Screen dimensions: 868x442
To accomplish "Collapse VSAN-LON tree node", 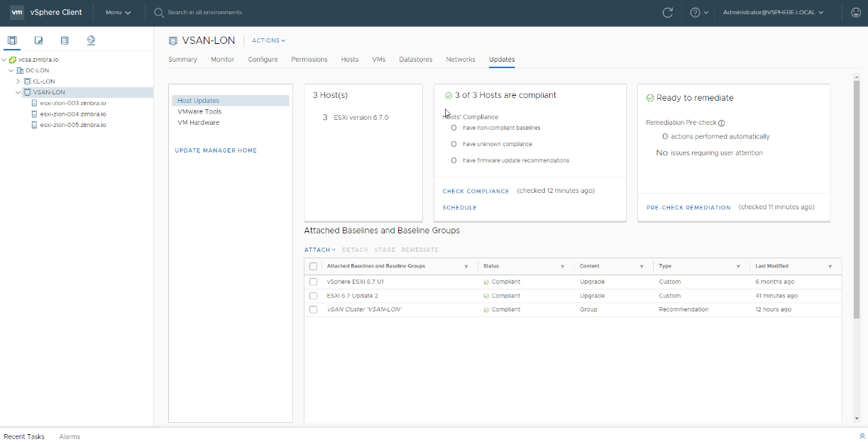I will tap(18, 92).
